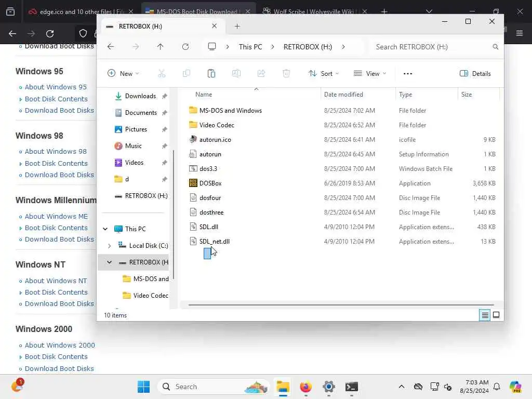Switch to large thumbnails view layout

[496, 315]
